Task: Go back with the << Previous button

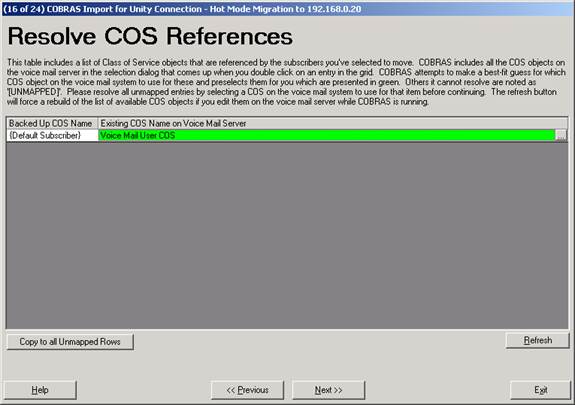Action: pyautogui.click(x=247, y=390)
